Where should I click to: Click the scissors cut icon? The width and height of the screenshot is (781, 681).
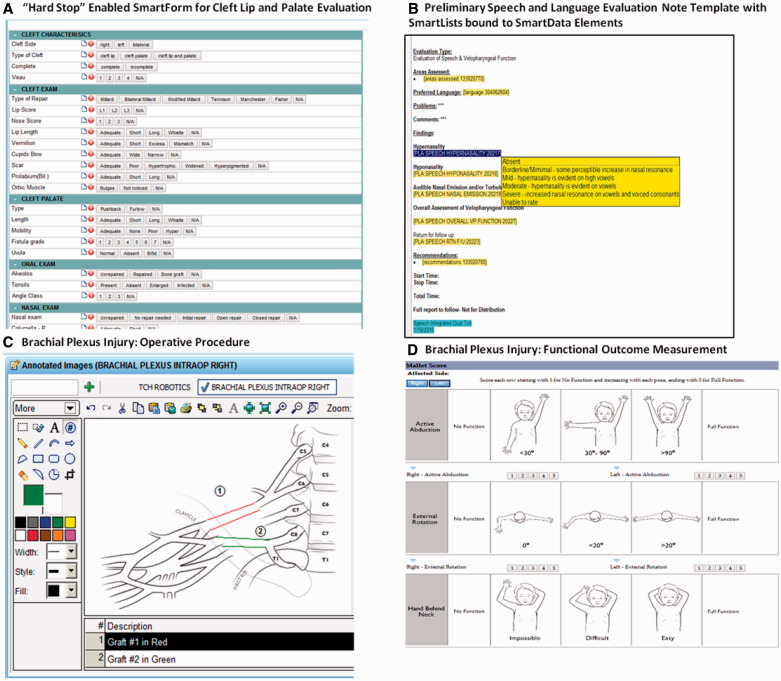click(122, 408)
